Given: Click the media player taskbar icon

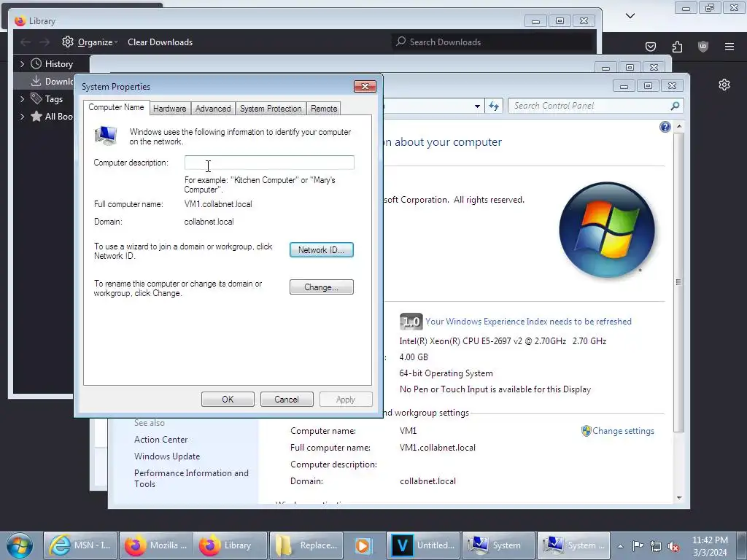Looking at the screenshot, I should point(363,545).
